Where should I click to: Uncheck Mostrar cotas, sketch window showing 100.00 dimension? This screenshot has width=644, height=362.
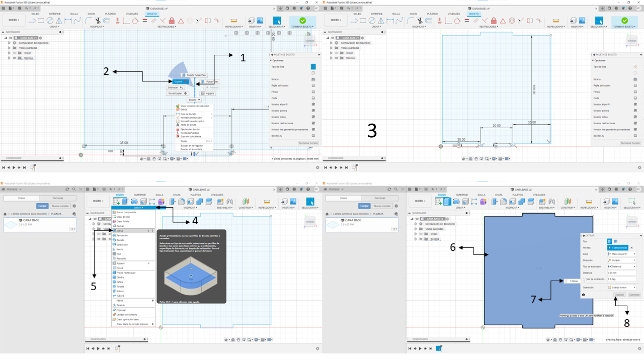coord(635,117)
